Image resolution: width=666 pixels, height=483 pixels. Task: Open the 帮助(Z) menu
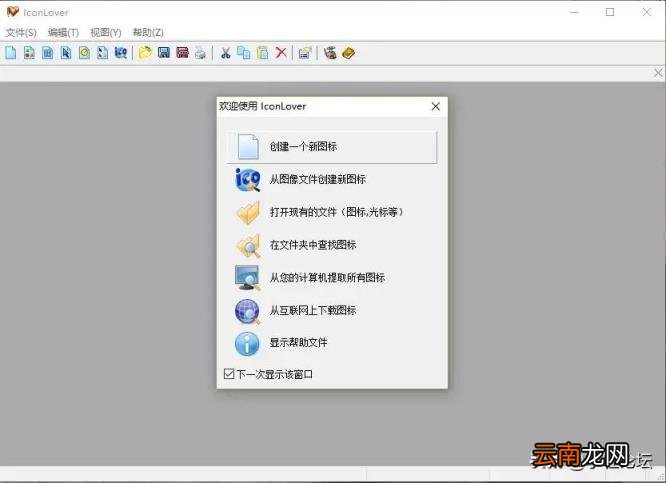click(148, 32)
